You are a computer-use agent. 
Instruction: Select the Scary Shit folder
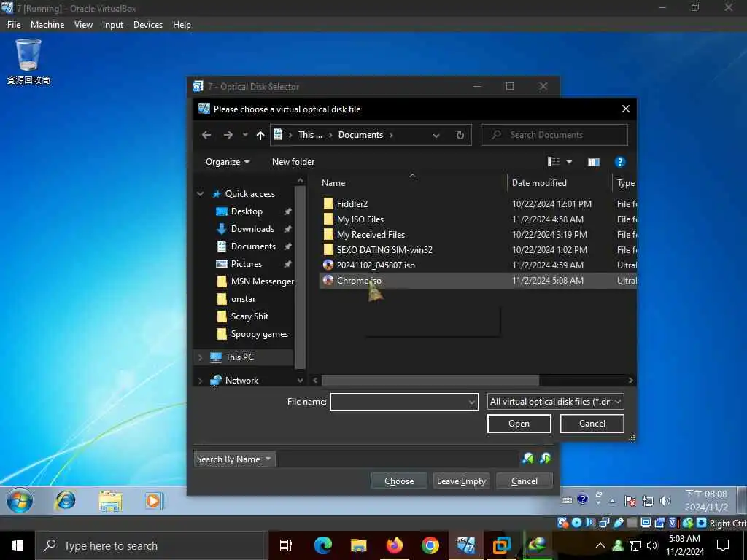point(249,316)
